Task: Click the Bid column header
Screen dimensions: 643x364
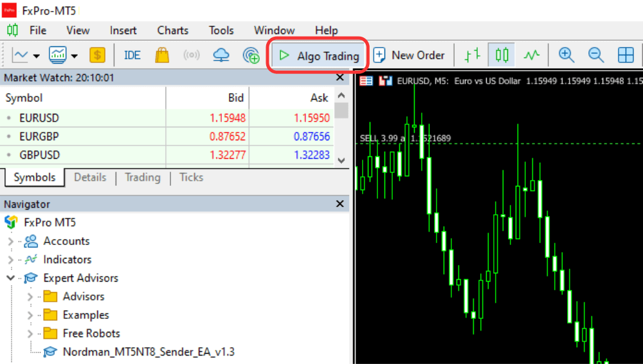Action: tap(208, 98)
